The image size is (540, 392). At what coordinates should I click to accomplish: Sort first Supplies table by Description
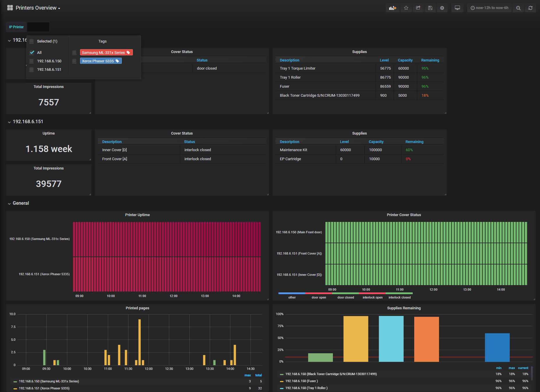290,60
